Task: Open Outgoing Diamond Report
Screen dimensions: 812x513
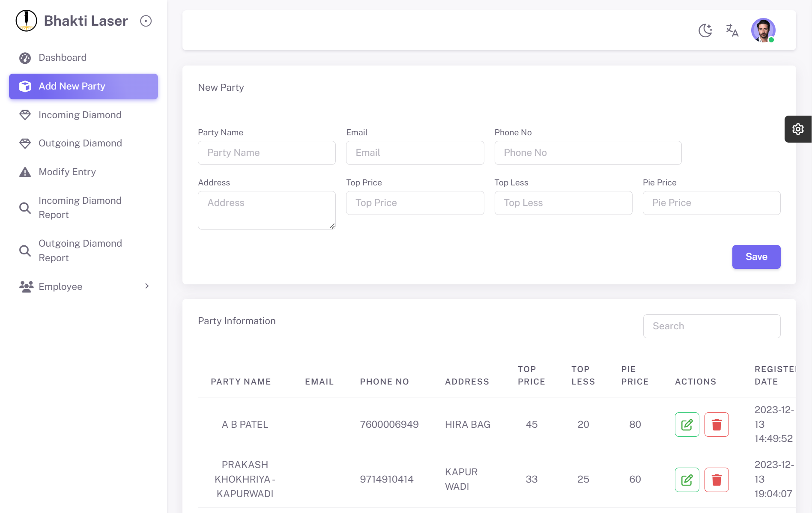Action: (x=80, y=251)
